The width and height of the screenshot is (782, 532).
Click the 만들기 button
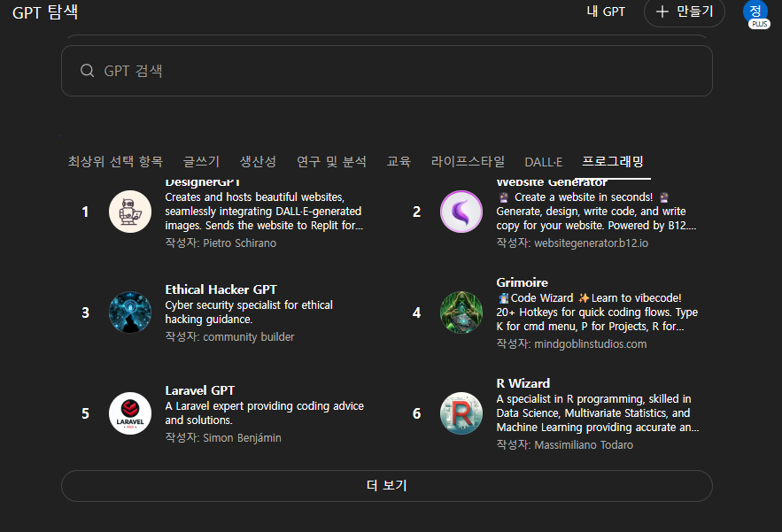coord(685,12)
